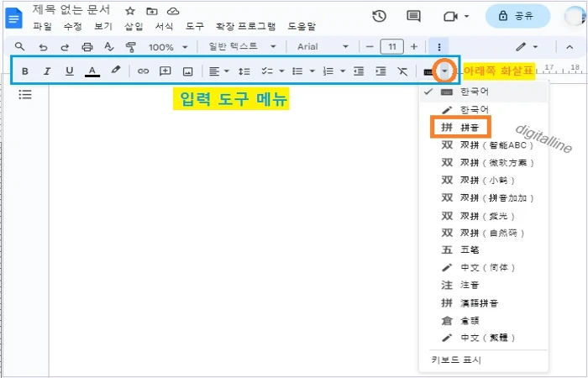The height and width of the screenshot is (378, 588).
Task: Toggle bold formatting
Action: pos(24,71)
